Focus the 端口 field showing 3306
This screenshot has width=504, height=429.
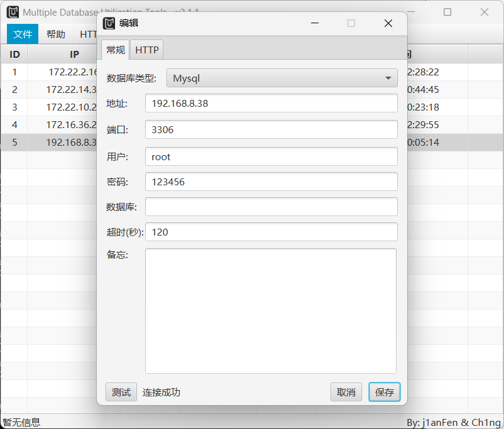[x=271, y=130]
